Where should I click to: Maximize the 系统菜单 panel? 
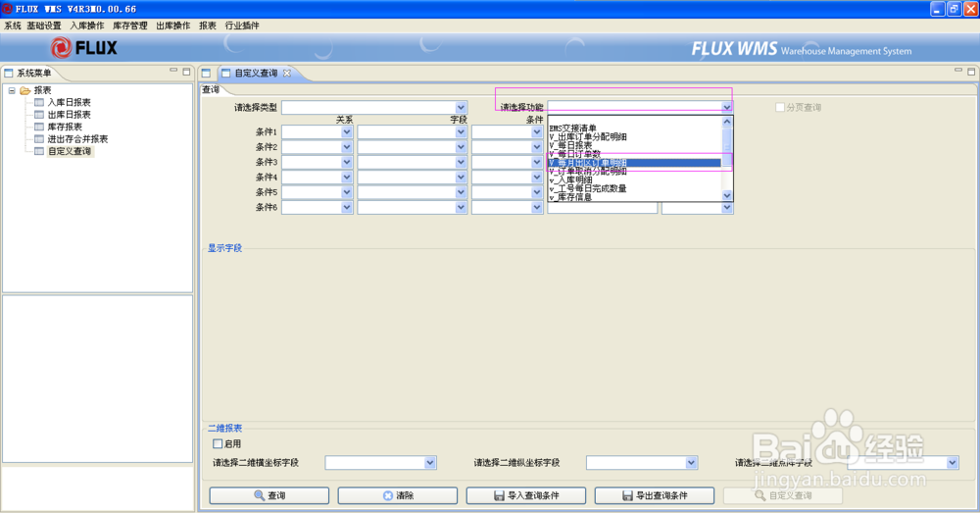click(186, 72)
